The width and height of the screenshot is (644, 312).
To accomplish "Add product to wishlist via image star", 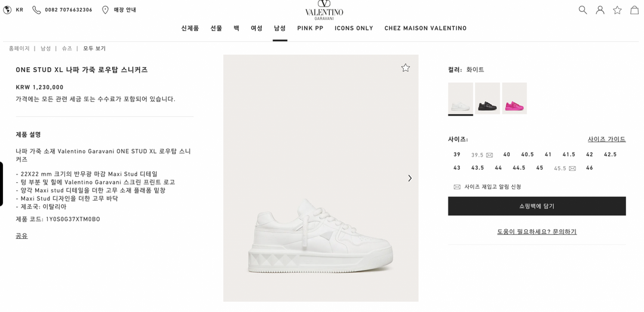I will tap(405, 68).
